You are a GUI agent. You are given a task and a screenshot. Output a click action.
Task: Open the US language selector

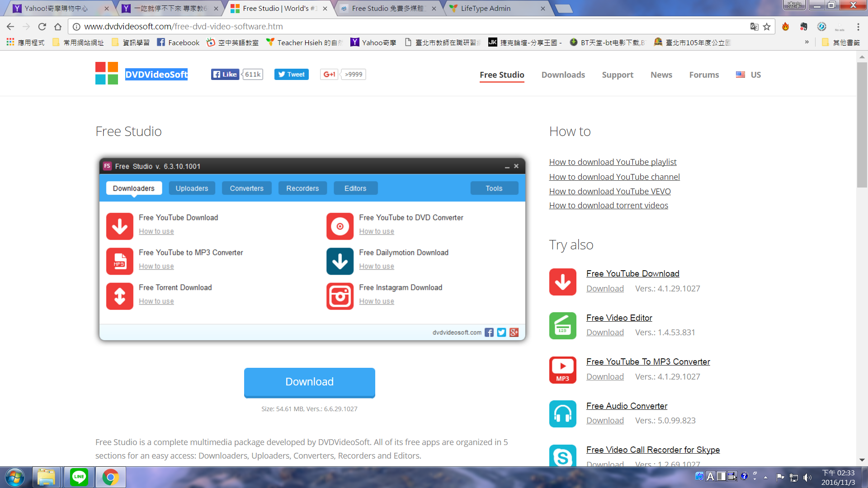pyautogui.click(x=748, y=75)
